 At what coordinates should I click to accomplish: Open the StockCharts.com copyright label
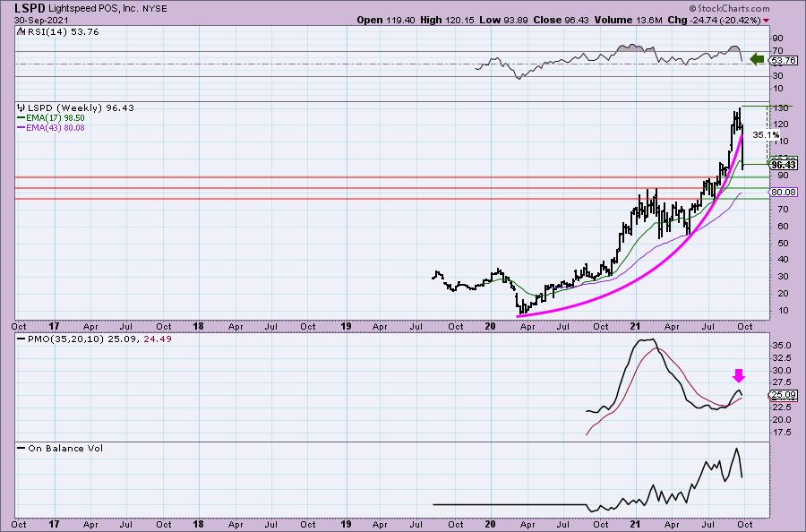click(x=729, y=8)
